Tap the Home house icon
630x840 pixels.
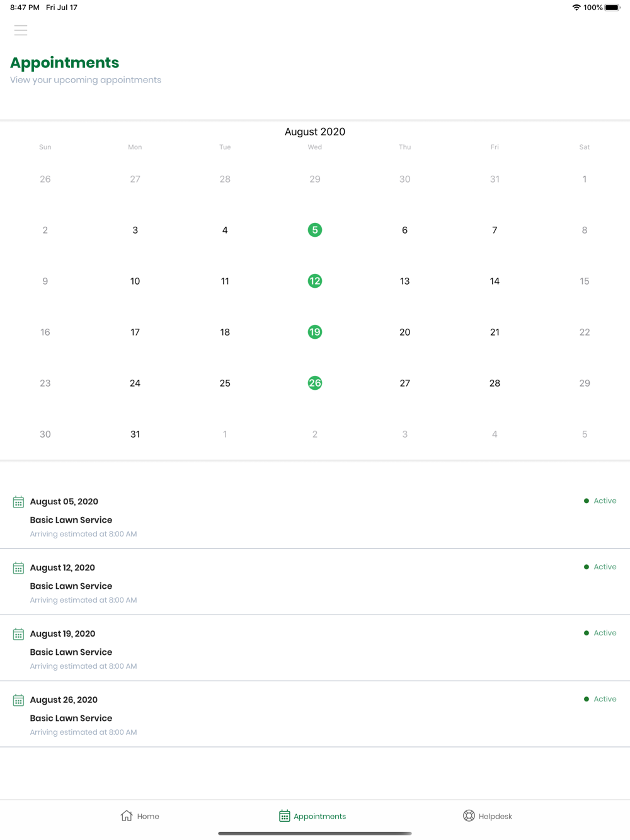(127, 815)
